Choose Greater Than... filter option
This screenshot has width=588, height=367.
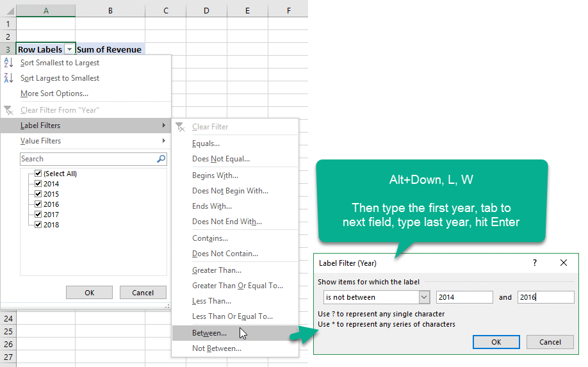coord(216,270)
